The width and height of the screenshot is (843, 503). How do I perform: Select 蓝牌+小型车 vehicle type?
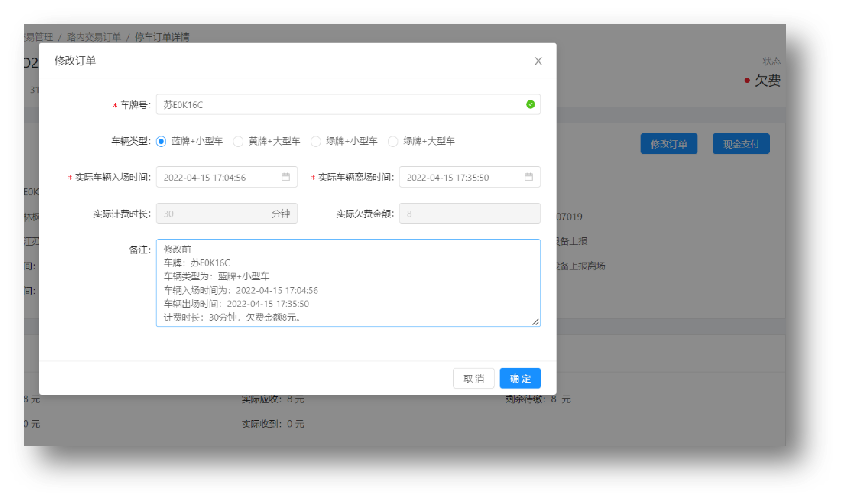click(161, 141)
